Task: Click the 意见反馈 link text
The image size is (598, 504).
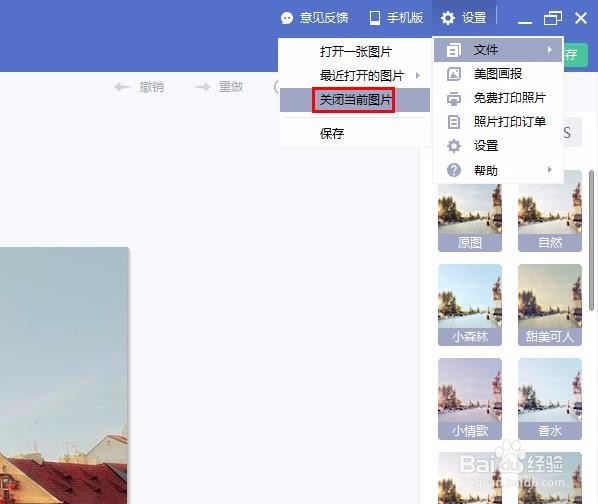Action: coord(324,18)
